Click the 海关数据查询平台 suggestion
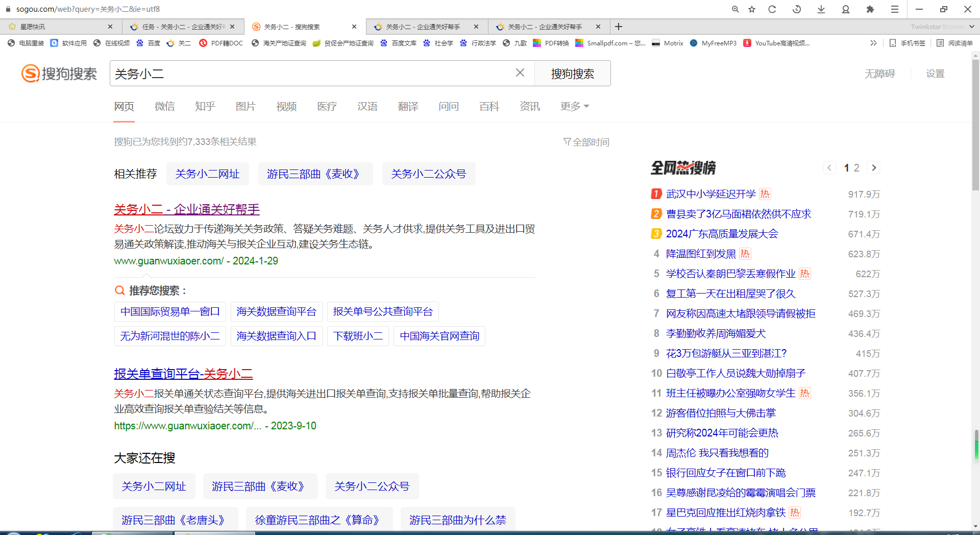The width and height of the screenshot is (980, 535). click(x=276, y=311)
